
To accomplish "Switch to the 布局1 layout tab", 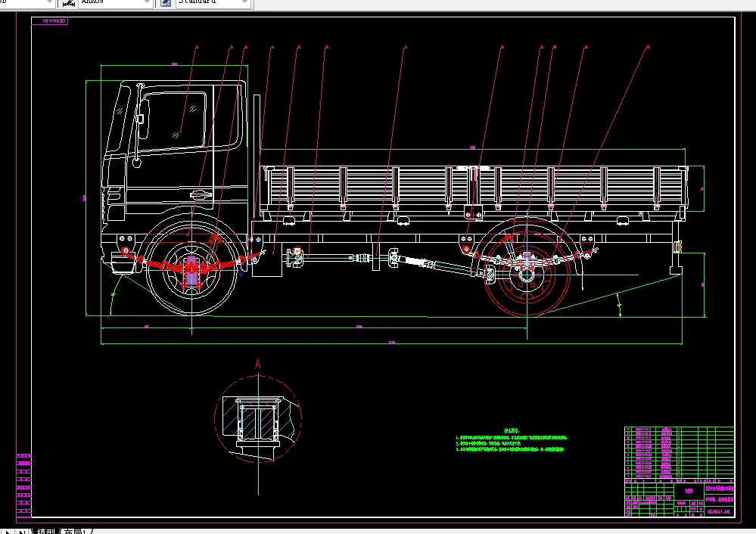I will pos(76,531).
